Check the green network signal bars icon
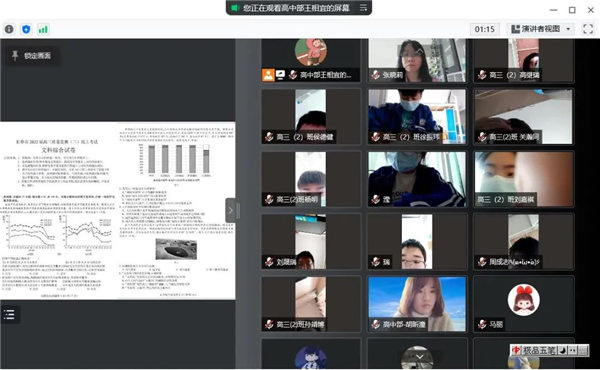 (43, 29)
